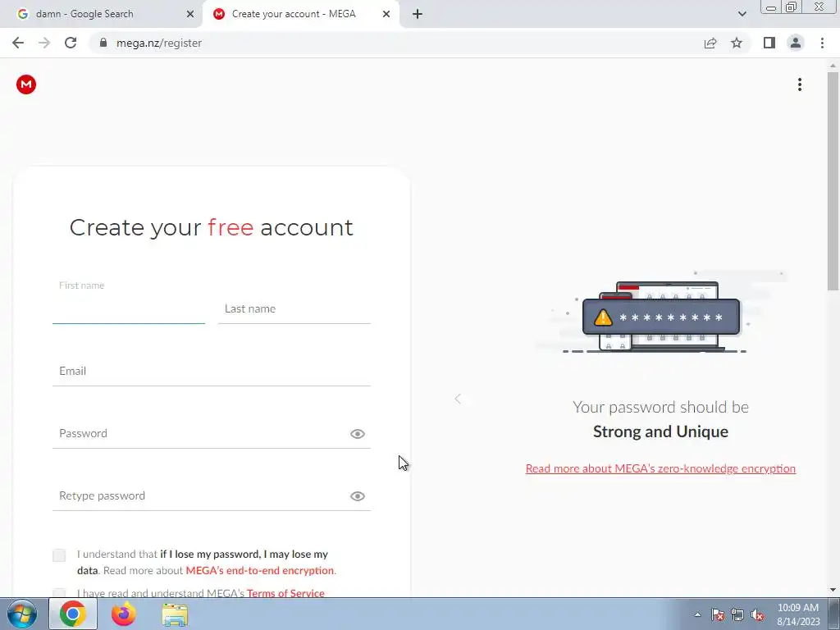Click the address bar URL
The width and height of the screenshot is (840, 630).
click(x=159, y=43)
